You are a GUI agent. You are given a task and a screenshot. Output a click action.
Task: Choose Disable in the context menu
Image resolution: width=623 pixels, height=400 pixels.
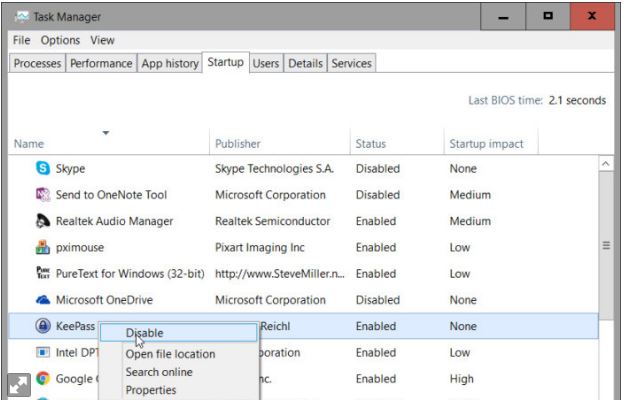tap(178, 332)
